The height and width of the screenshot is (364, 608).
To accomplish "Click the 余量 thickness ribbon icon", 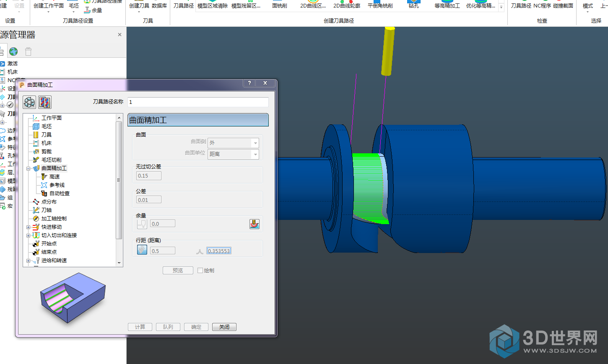I will coord(87,10).
